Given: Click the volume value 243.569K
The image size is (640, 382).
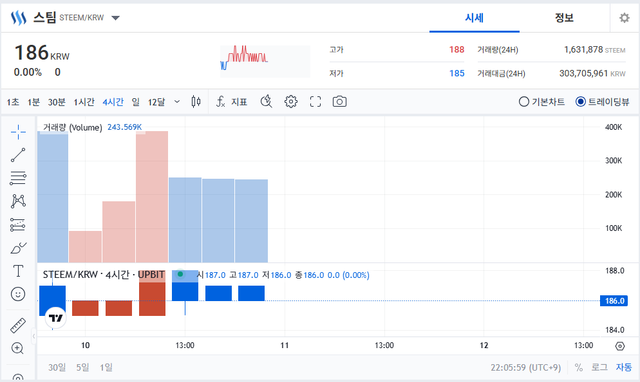Looking at the screenshot, I should pyautogui.click(x=124, y=127).
